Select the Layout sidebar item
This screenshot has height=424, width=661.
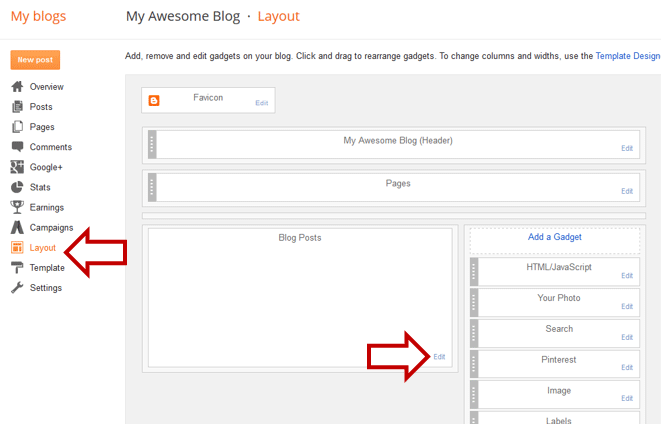(x=43, y=248)
